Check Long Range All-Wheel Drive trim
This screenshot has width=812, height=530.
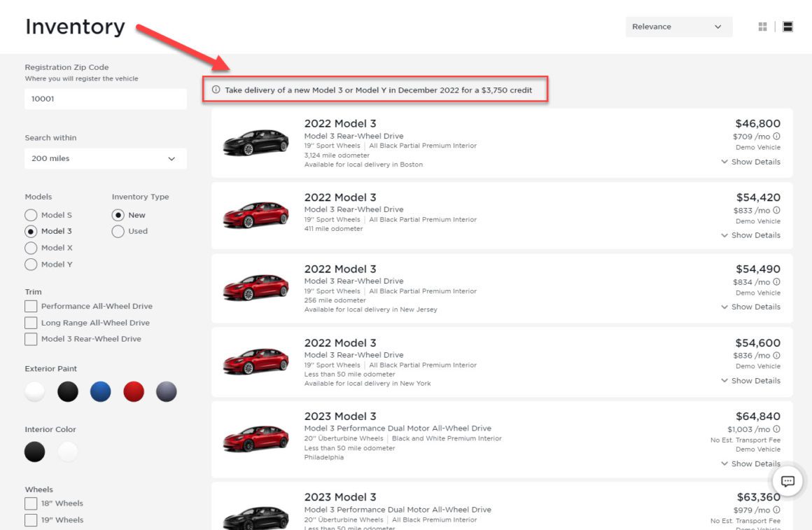point(31,323)
